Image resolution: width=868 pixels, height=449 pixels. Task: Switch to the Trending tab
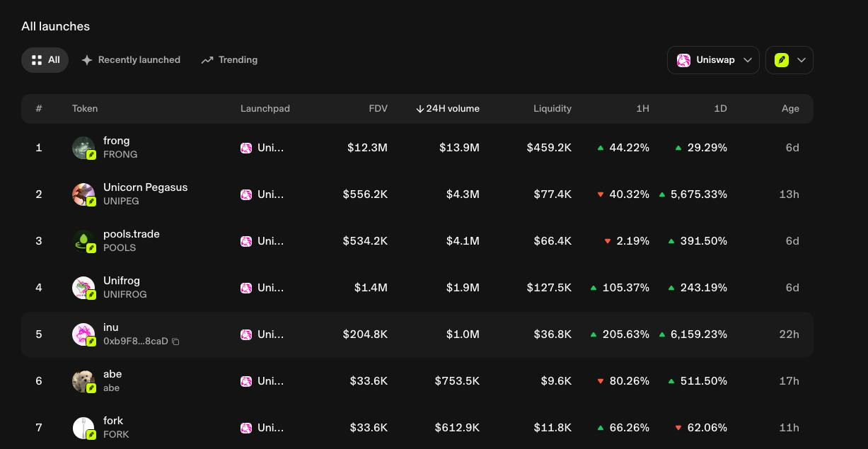coord(229,60)
